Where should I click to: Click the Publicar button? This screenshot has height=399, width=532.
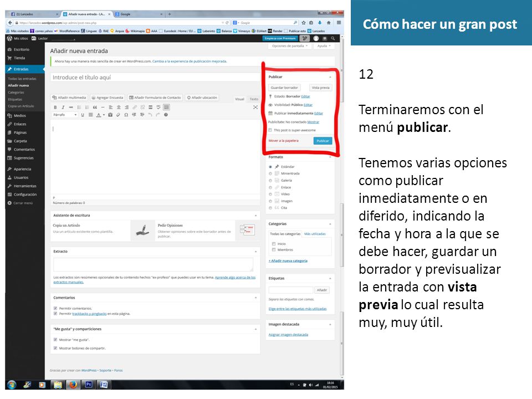[323, 141]
